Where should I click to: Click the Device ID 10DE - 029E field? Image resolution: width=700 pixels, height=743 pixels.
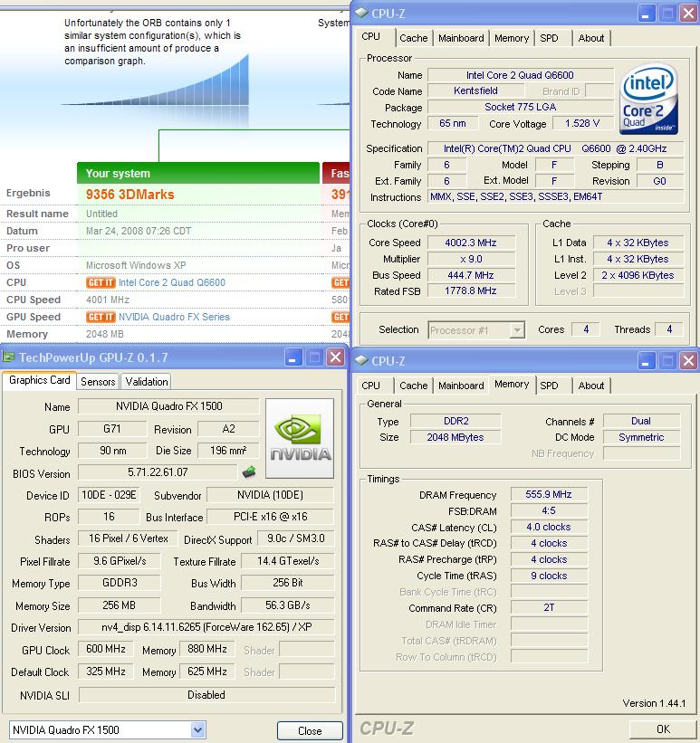tap(109, 495)
